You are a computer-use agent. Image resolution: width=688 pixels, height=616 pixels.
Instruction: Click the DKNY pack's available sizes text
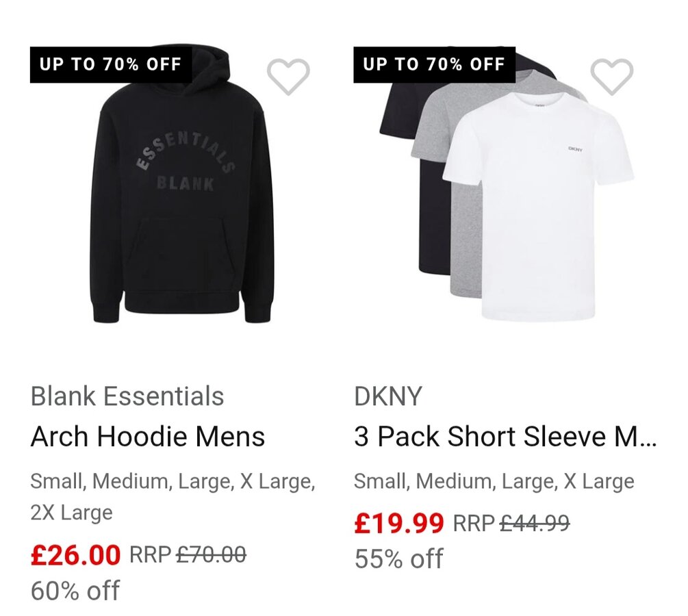pyautogui.click(x=494, y=481)
